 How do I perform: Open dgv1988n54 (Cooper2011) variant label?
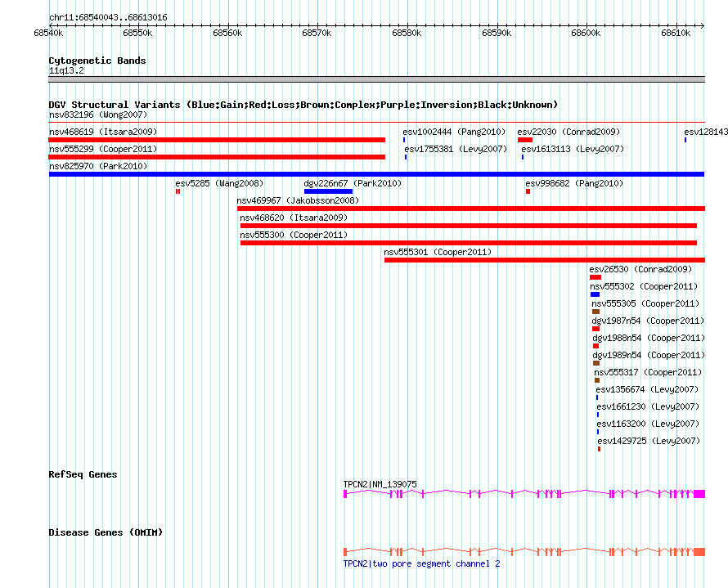(x=649, y=338)
